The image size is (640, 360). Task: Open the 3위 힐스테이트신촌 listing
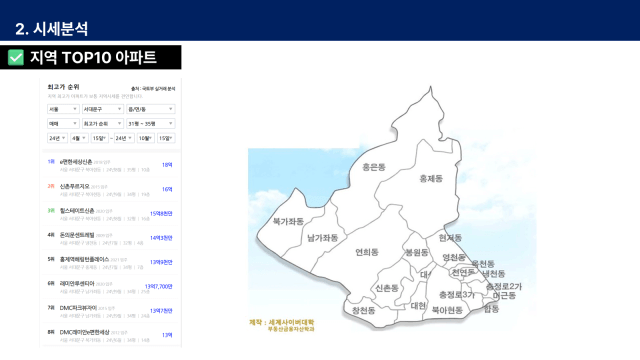110,214
